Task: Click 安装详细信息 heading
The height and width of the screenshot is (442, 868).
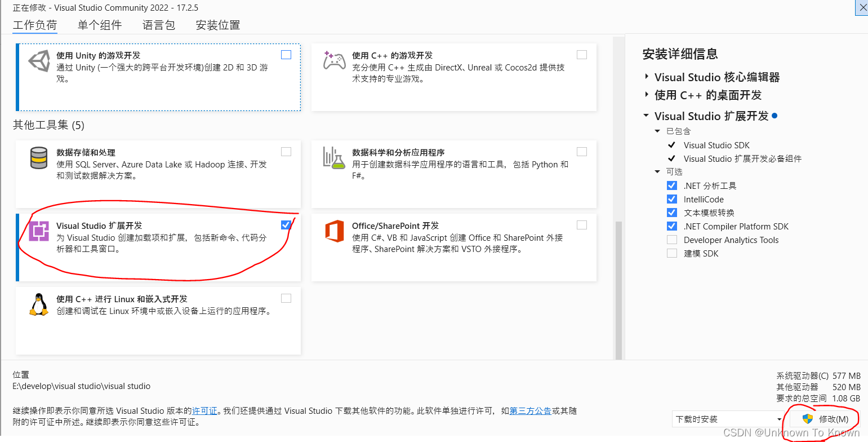Action: pos(680,54)
